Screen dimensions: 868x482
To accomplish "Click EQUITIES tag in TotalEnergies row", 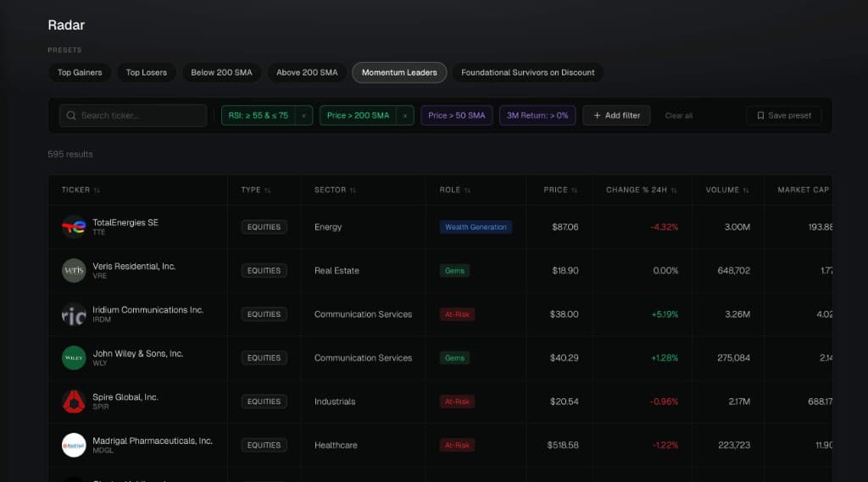I will coord(264,227).
